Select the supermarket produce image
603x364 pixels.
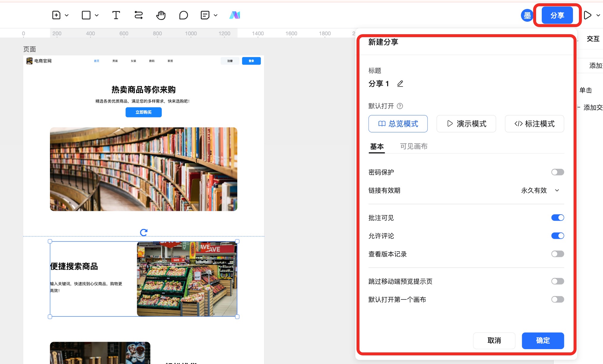tap(187, 279)
